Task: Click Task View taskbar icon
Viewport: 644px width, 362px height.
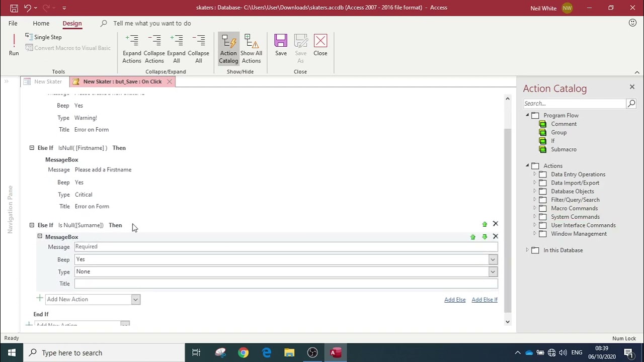Action: click(196, 353)
